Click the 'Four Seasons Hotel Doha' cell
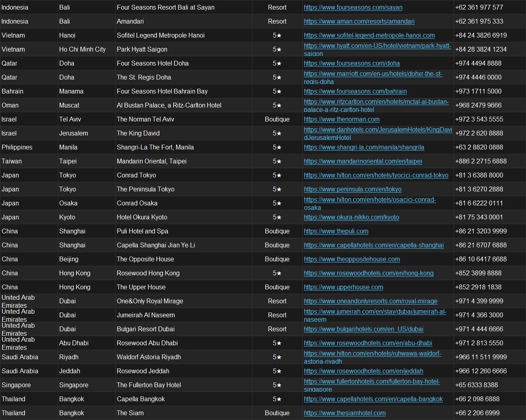The image size is (526, 420). pos(184,64)
